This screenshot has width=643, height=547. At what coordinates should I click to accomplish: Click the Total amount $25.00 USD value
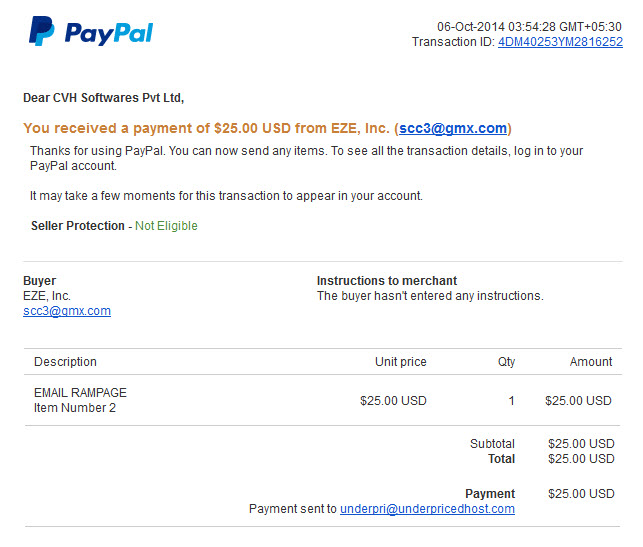point(581,459)
